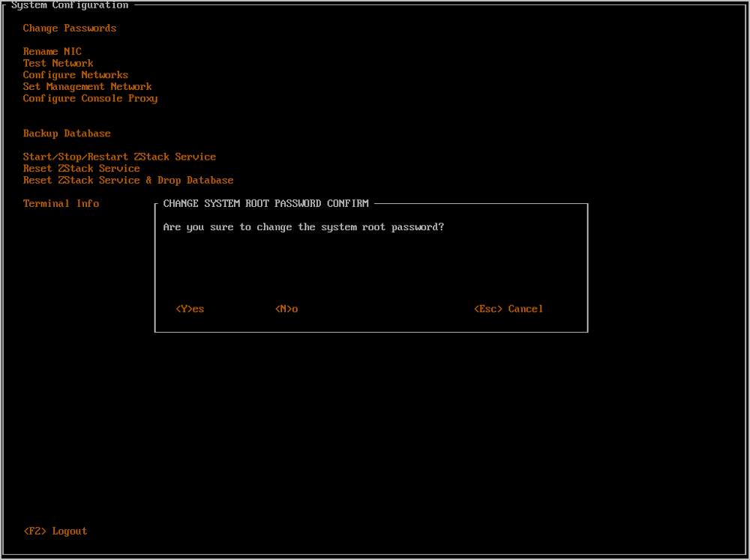Choose <N>o in the confirm dialog
The height and width of the screenshot is (560, 750).
286,309
